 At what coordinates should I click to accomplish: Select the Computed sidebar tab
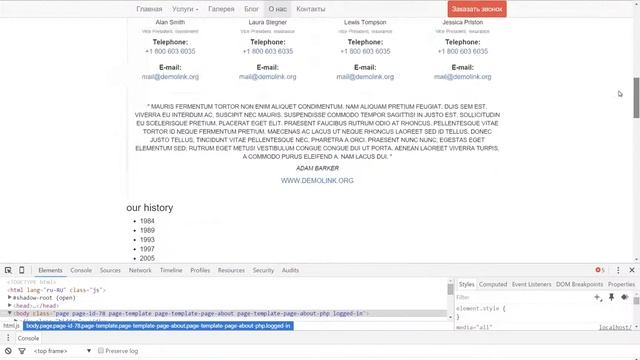[x=493, y=284]
